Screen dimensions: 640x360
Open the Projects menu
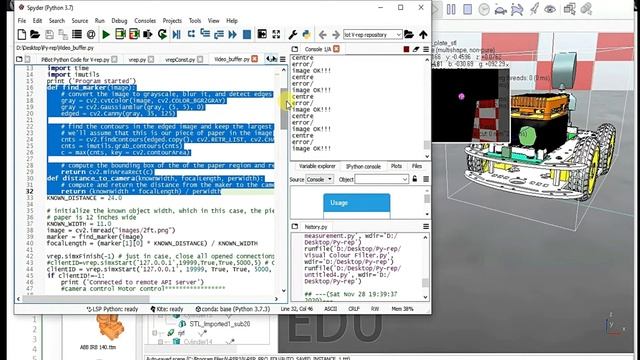[172, 21]
